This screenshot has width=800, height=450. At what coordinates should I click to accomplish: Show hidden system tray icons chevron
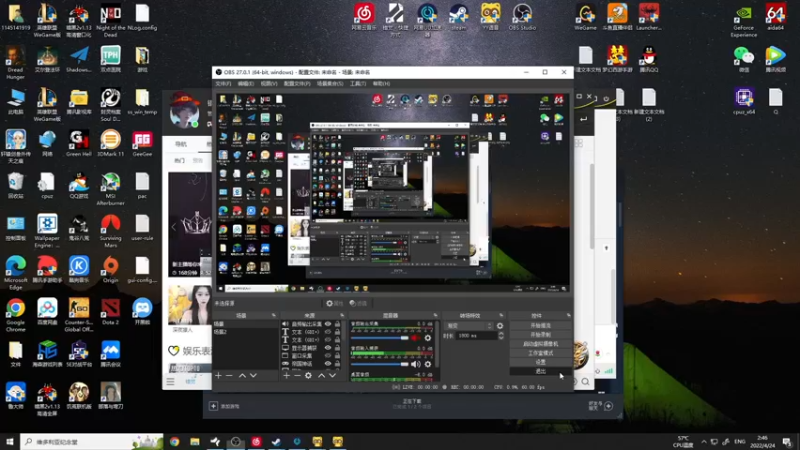[x=704, y=442]
